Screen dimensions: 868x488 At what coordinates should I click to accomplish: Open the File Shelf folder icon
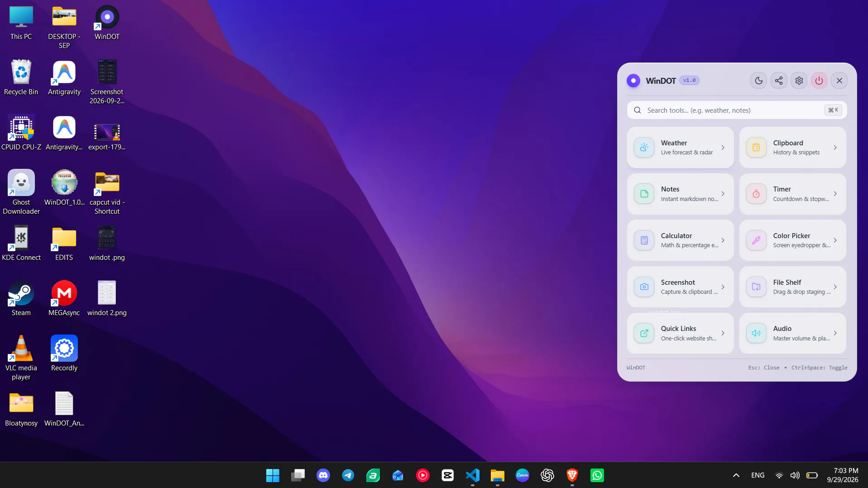coord(756,287)
